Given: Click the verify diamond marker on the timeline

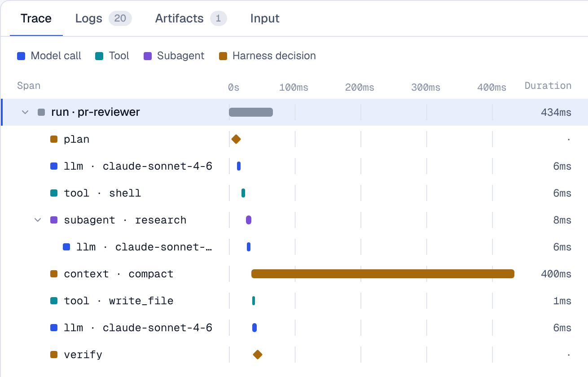Looking at the screenshot, I should click(x=257, y=355).
